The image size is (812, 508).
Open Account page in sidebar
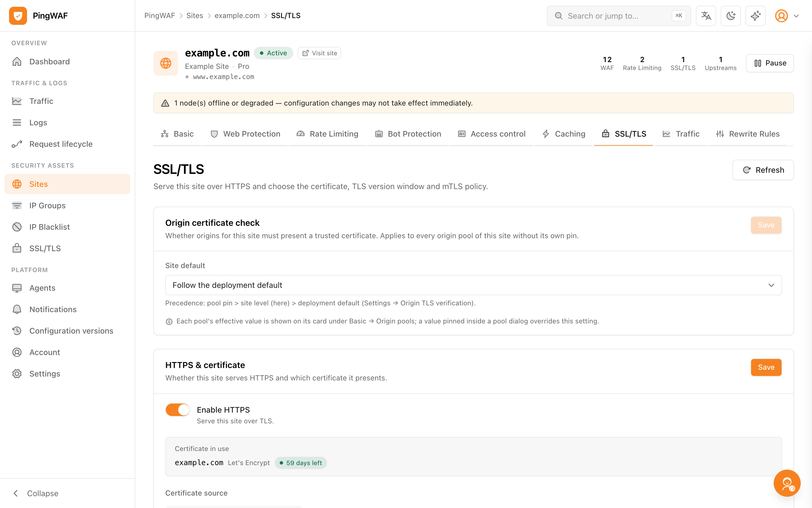pos(67,352)
